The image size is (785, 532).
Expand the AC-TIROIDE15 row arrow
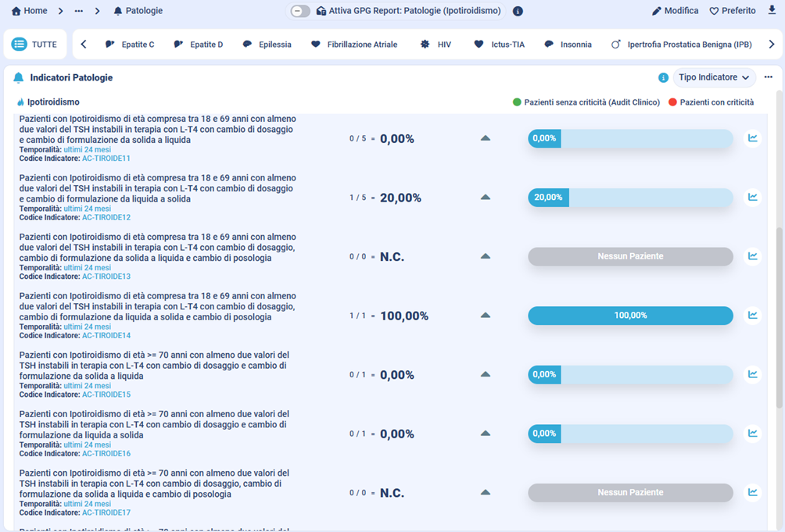coord(486,374)
